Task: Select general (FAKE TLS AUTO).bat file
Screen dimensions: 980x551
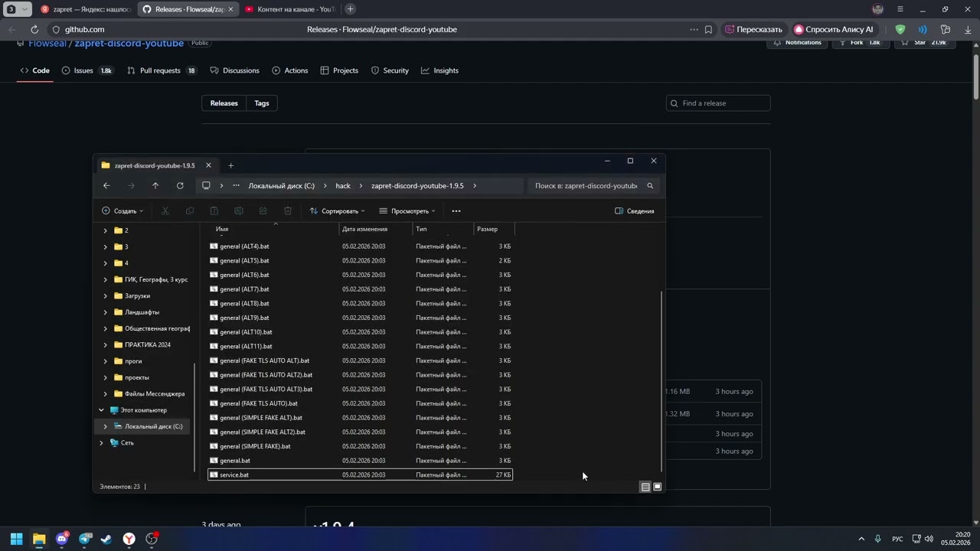Action: click(360, 403)
